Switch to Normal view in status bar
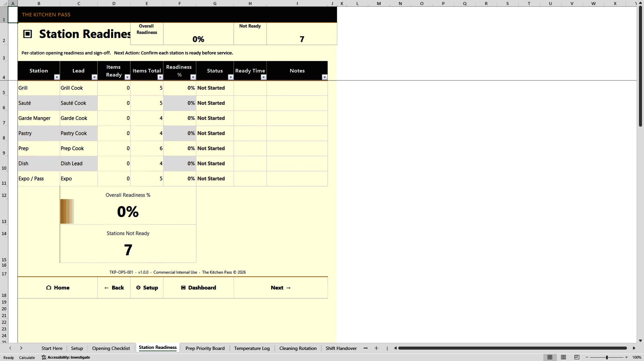This screenshot has width=644, height=361. (550, 357)
